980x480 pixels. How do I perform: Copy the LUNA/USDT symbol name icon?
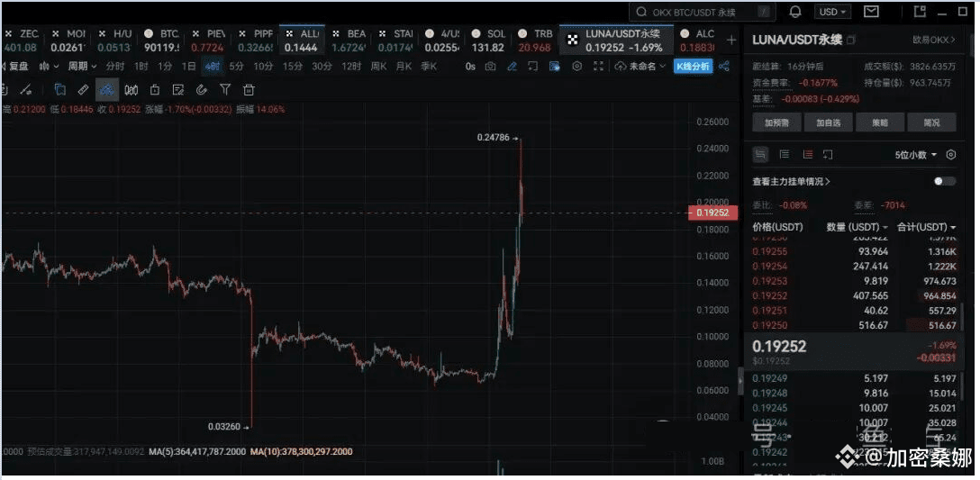(850, 40)
